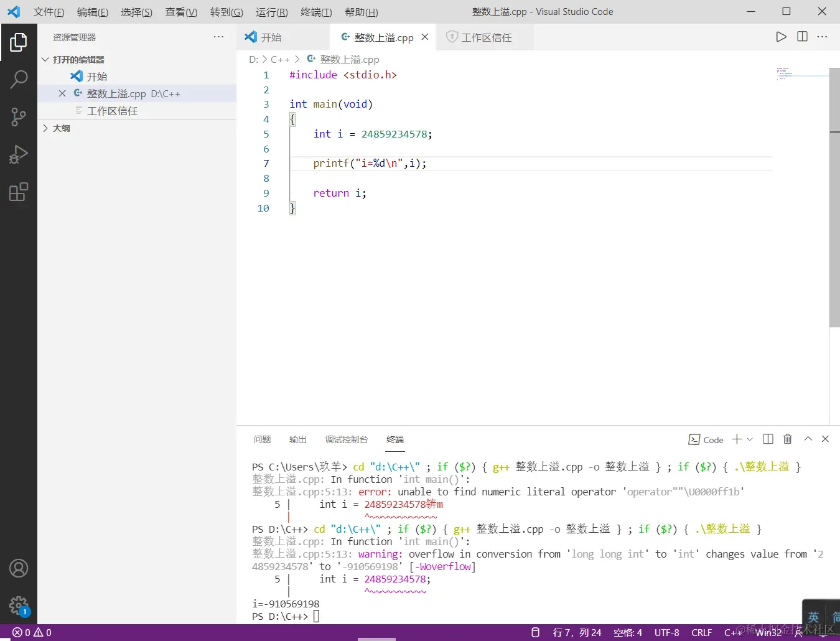
Task: Open the 编辑 menu
Action: 93,12
